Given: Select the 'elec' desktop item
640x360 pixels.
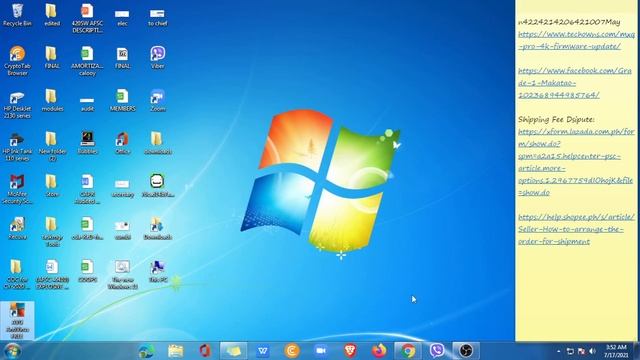Looking at the screenshot, I should coord(122,17).
